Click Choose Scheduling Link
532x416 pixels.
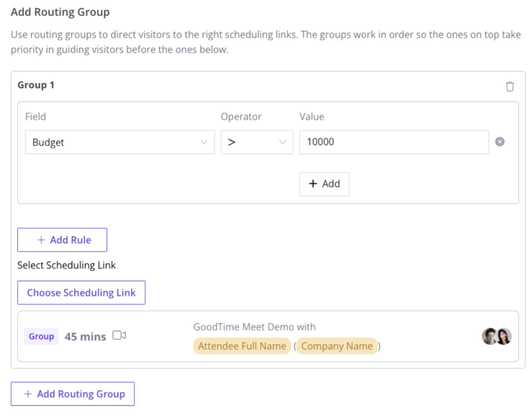pyautogui.click(x=82, y=293)
